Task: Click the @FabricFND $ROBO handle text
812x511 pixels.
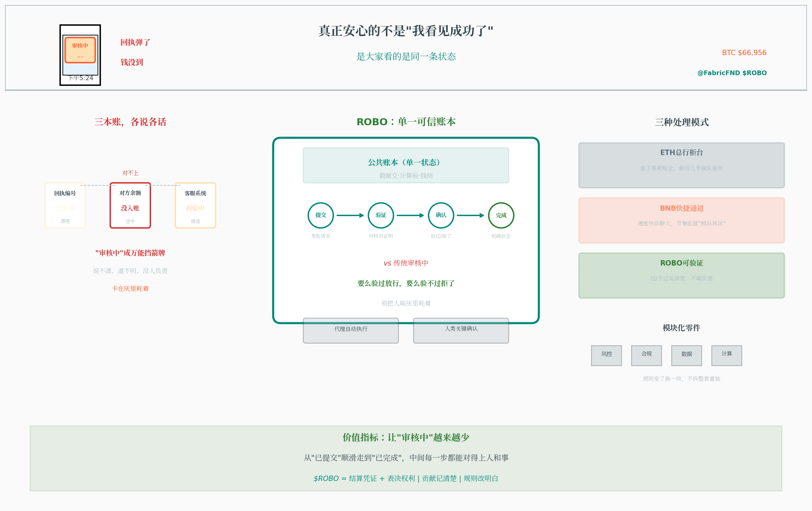Action: pyautogui.click(x=732, y=73)
